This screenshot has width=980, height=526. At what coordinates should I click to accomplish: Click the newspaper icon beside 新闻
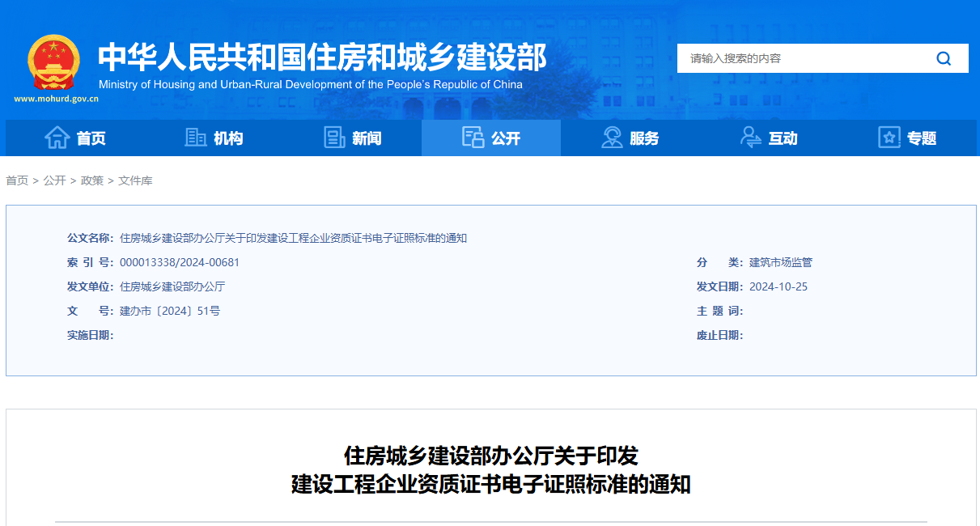click(334, 138)
